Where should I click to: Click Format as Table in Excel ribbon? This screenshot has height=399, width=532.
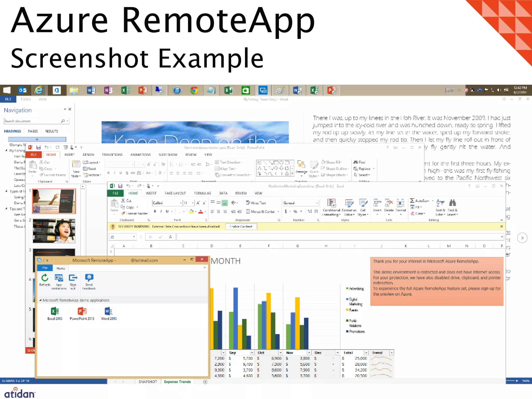click(x=349, y=207)
